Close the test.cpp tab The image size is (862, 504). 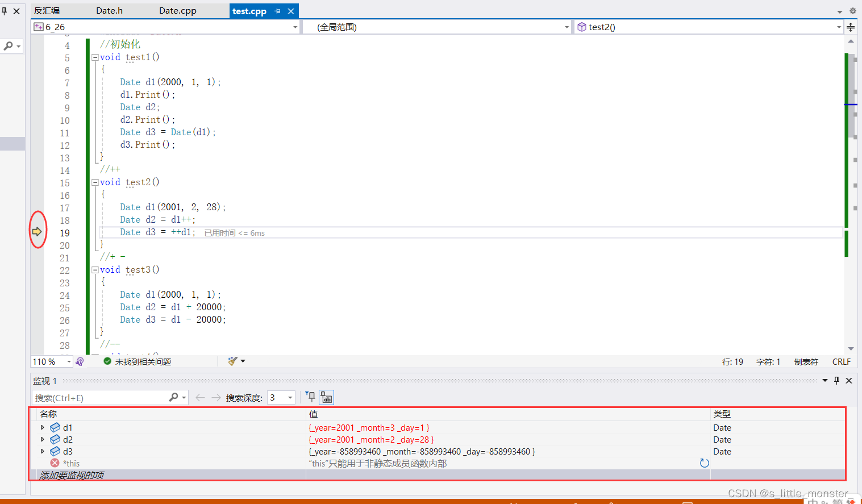coord(291,11)
